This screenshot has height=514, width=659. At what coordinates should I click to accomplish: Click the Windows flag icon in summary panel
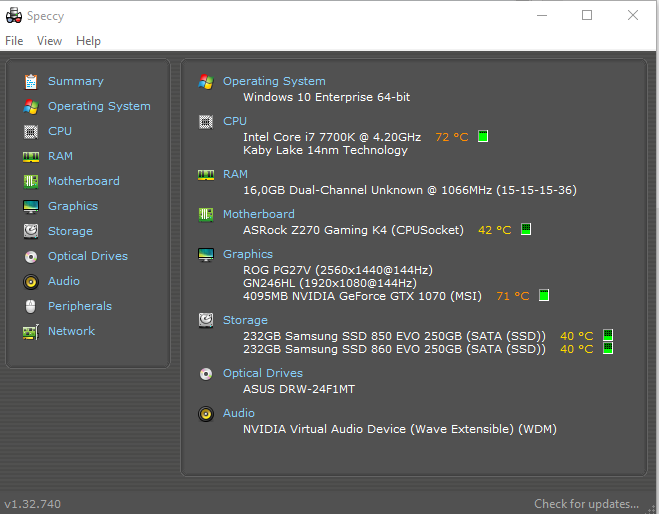206,82
